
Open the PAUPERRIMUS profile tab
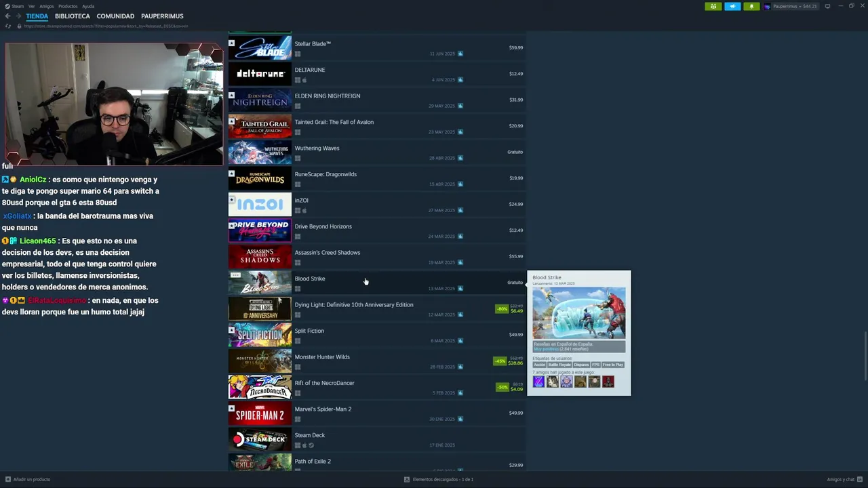pos(162,16)
